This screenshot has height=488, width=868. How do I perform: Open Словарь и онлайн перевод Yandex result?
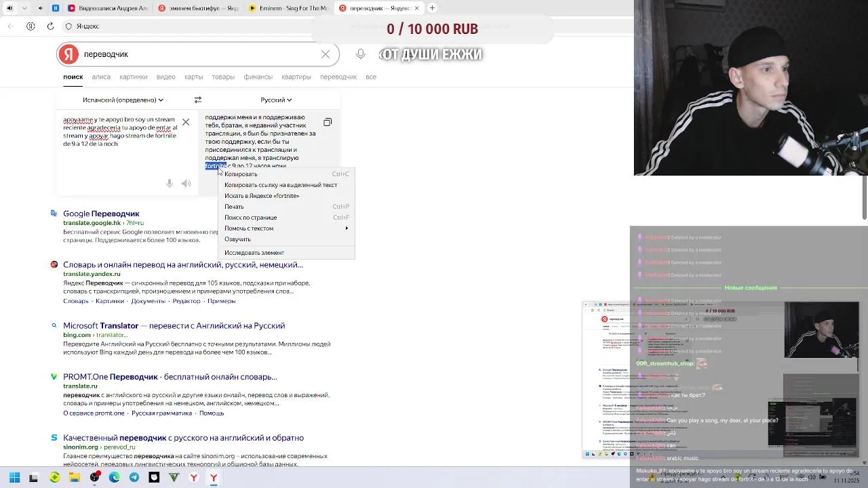tap(183, 264)
